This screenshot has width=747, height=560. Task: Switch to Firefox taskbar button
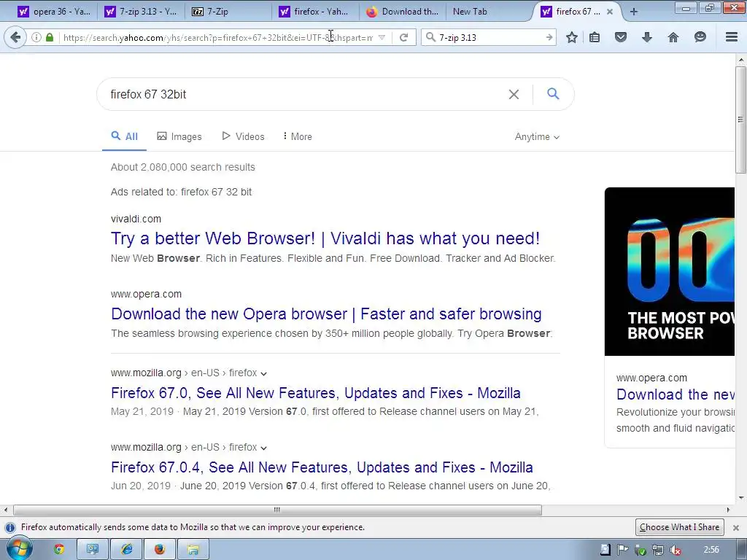[160, 550]
